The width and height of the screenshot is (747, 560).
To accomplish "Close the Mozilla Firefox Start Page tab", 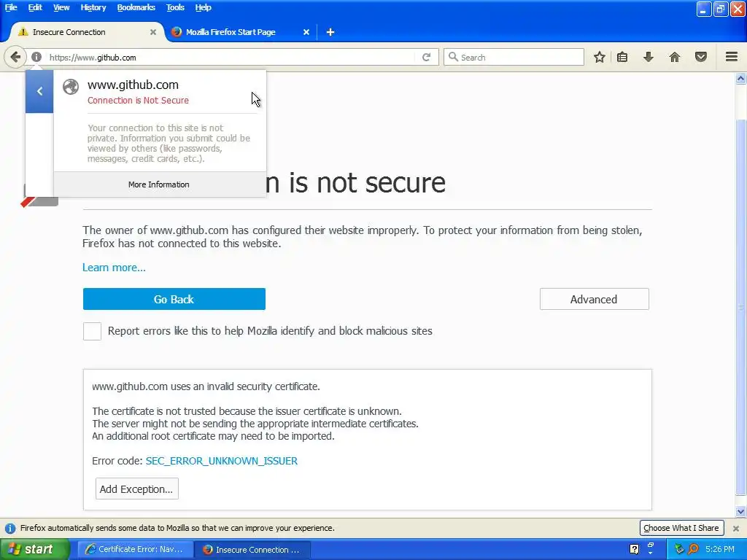I will coord(306,32).
